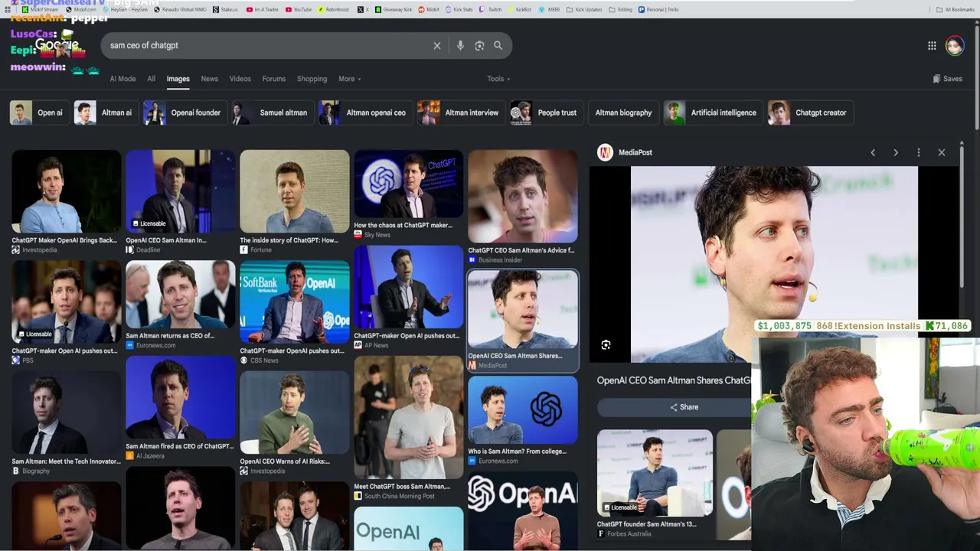Open the Giveaway Kick bookmark
980x551 pixels.
[394, 10]
